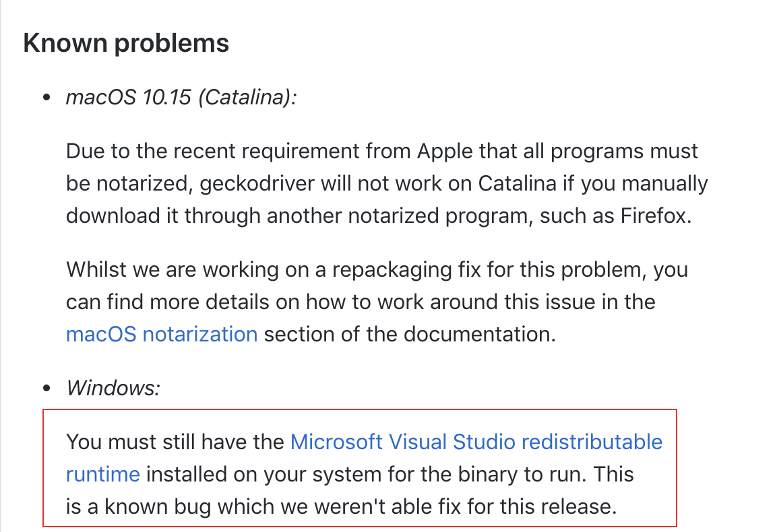
Task: Click the italic 'macOS 10.15 (Catalina):' label
Action: tap(181, 98)
